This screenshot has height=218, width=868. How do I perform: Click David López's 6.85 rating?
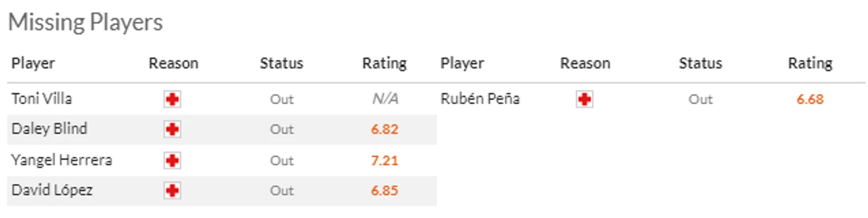pyautogui.click(x=385, y=191)
